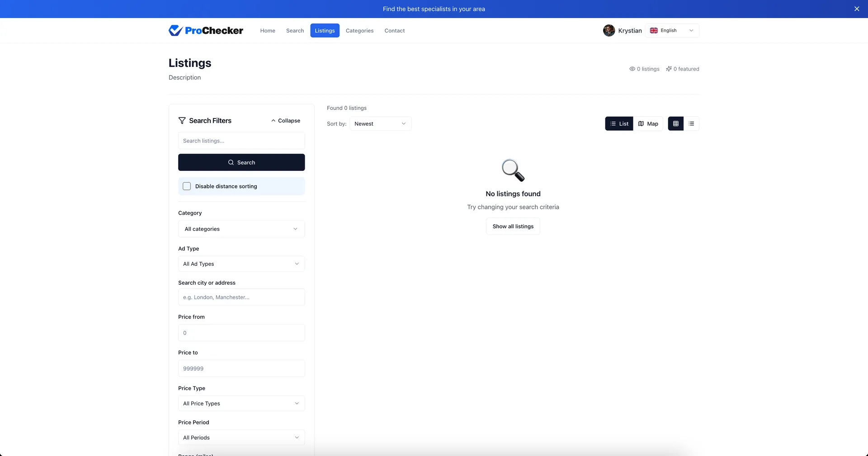Viewport: 868px width, 456px height.
Task: Click the funnel icon by Search Filters
Action: (x=182, y=121)
